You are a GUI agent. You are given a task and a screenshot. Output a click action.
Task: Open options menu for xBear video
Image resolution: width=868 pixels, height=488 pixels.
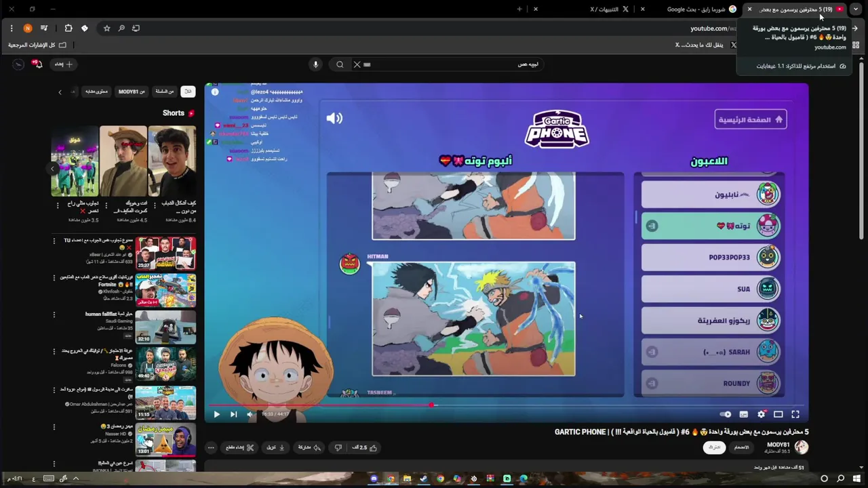(x=54, y=241)
